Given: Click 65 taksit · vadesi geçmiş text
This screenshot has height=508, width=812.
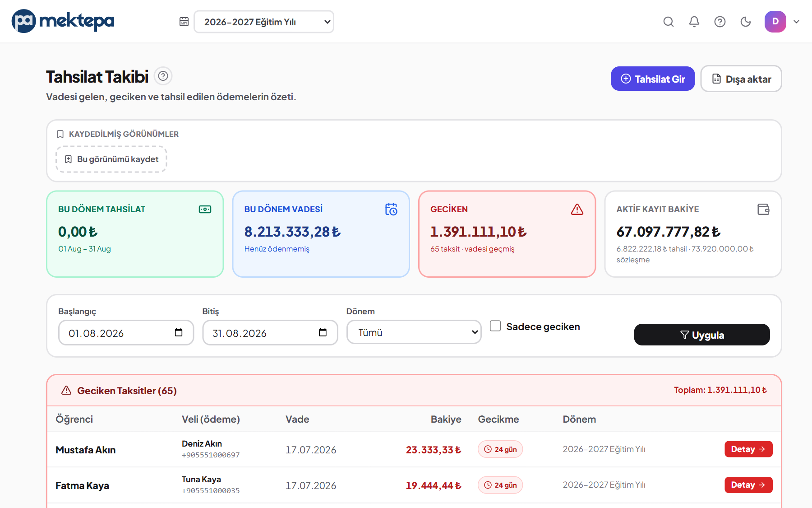Looking at the screenshot, I should click(472, 249).
